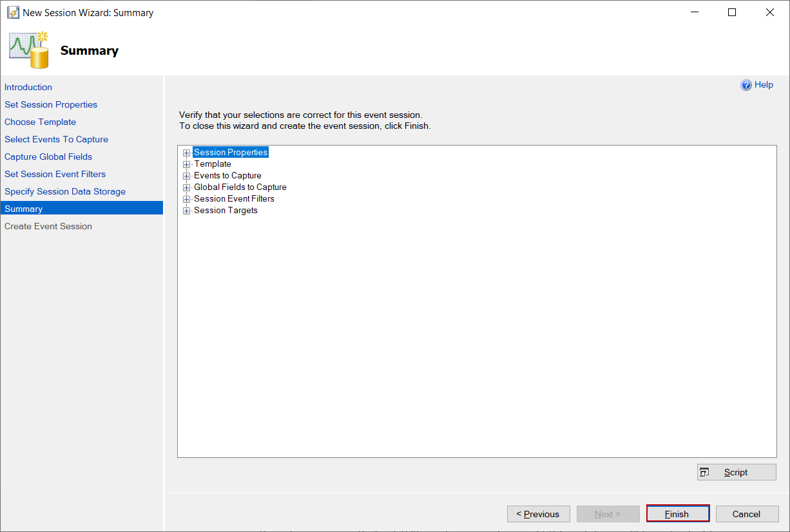Jump to the Choose Template step

pos(40,122)
